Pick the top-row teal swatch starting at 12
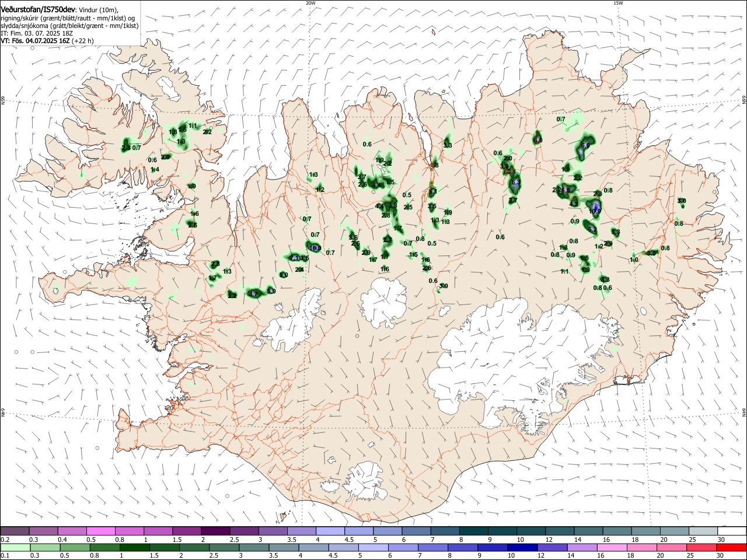Viewport: 747px width, 560px height. [559, 531]
